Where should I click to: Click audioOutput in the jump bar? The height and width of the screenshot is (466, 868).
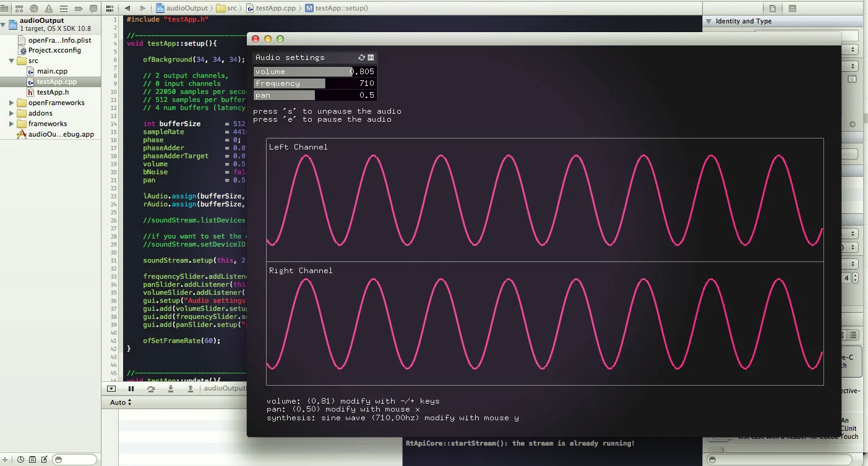click(182, 8)
